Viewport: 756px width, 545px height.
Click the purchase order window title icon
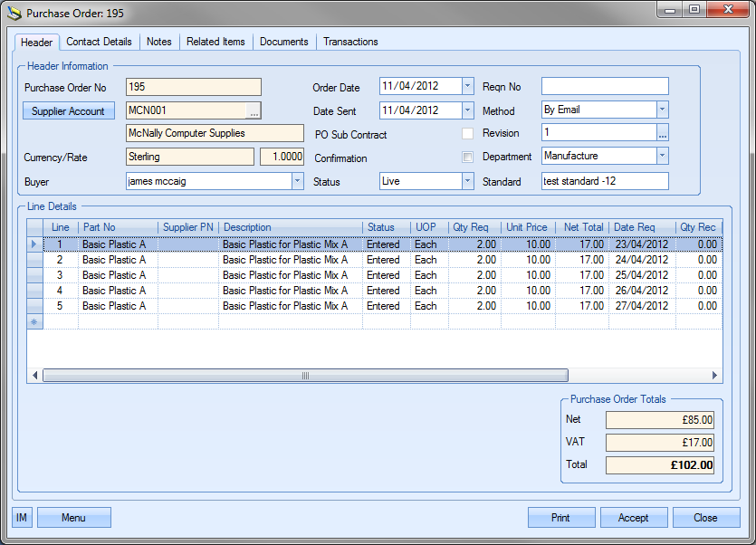tap(14, 13)
